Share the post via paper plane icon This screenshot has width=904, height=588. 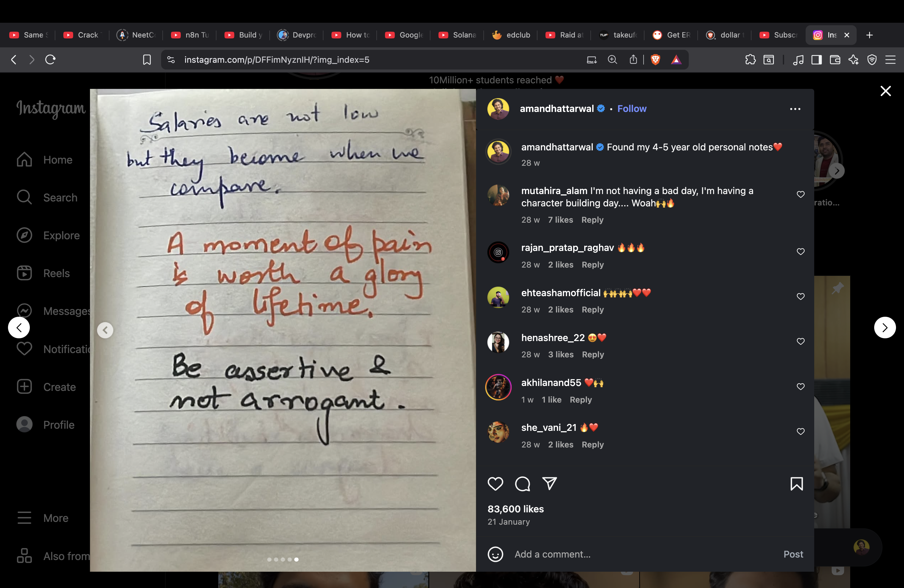pos(549,483)
